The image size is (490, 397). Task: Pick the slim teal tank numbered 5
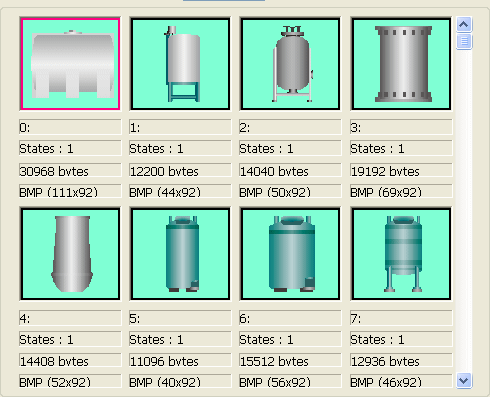(x=180, y=254)
